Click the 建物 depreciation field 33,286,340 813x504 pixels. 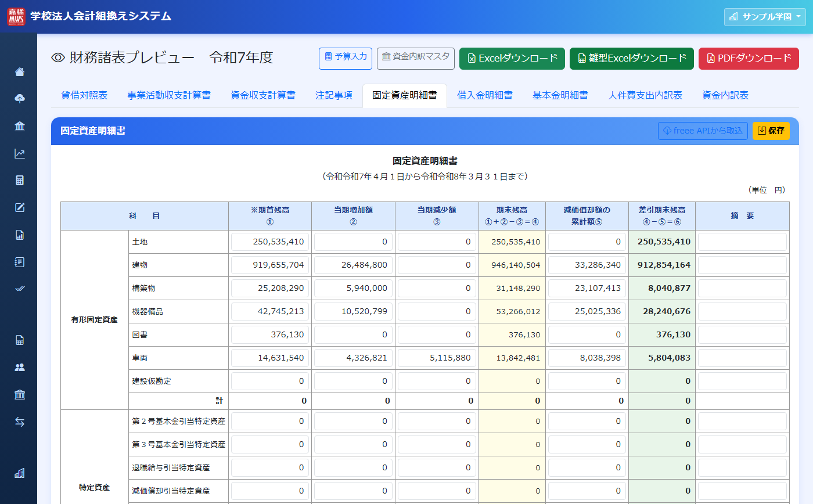(x=587, y=265)
